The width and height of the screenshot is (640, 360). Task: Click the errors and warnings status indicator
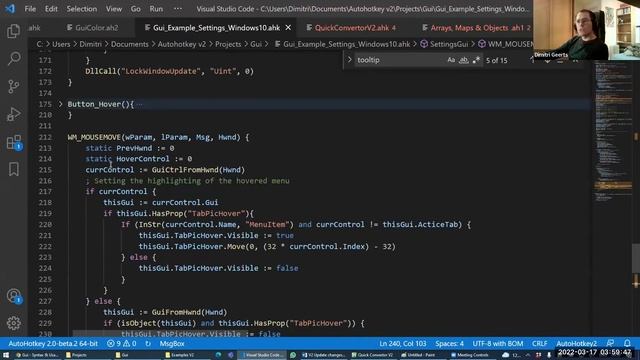[x=122, y=344]
